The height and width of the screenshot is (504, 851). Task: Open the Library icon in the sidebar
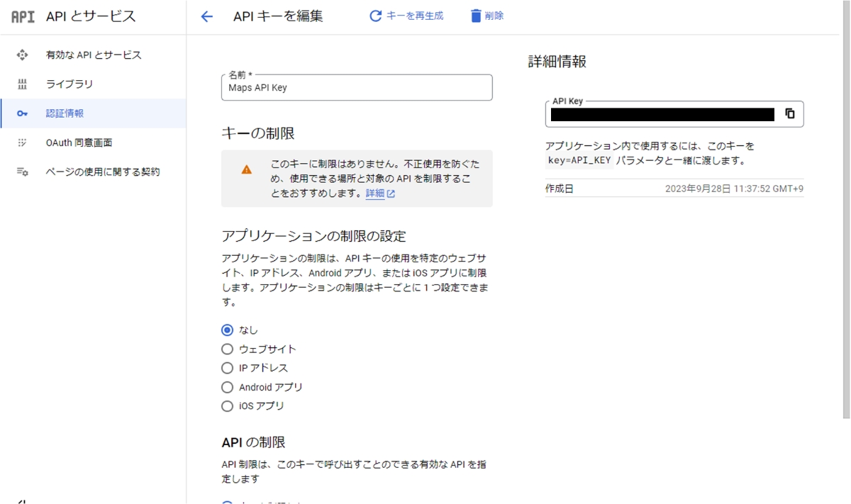[24, 84]
